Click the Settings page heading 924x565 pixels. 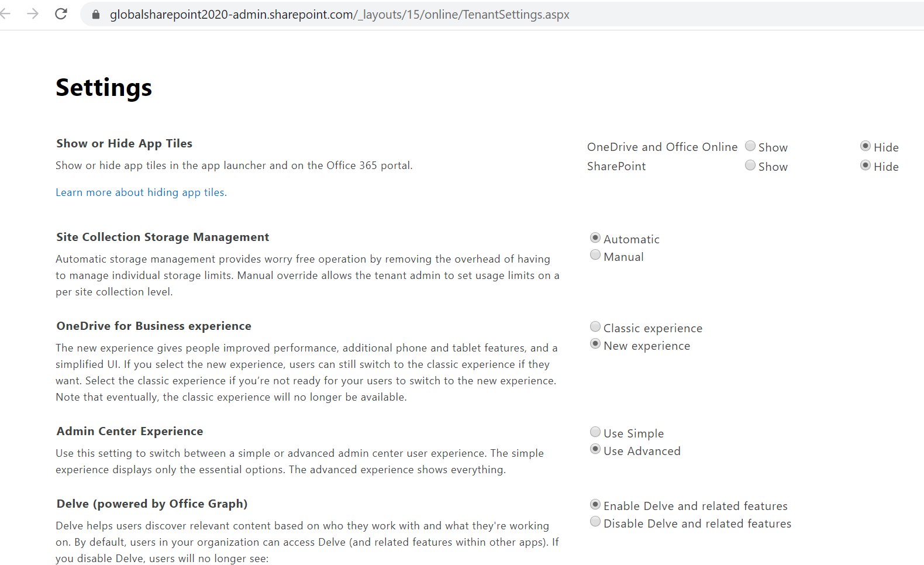point(104,88)
